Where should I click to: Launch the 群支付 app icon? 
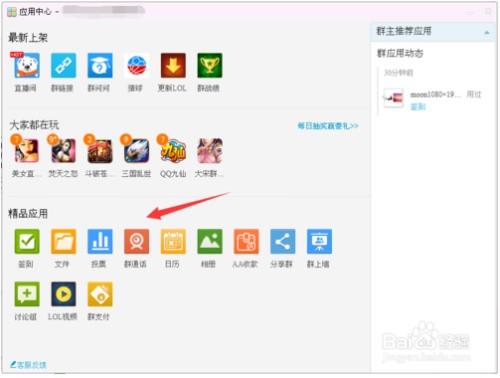[x=100, y=294]
